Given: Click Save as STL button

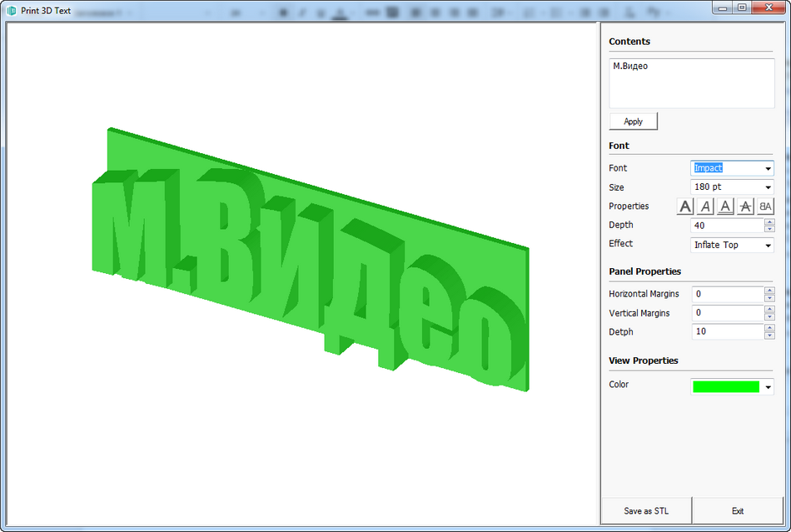Looking at the screenshot, I should pos(646,511).
